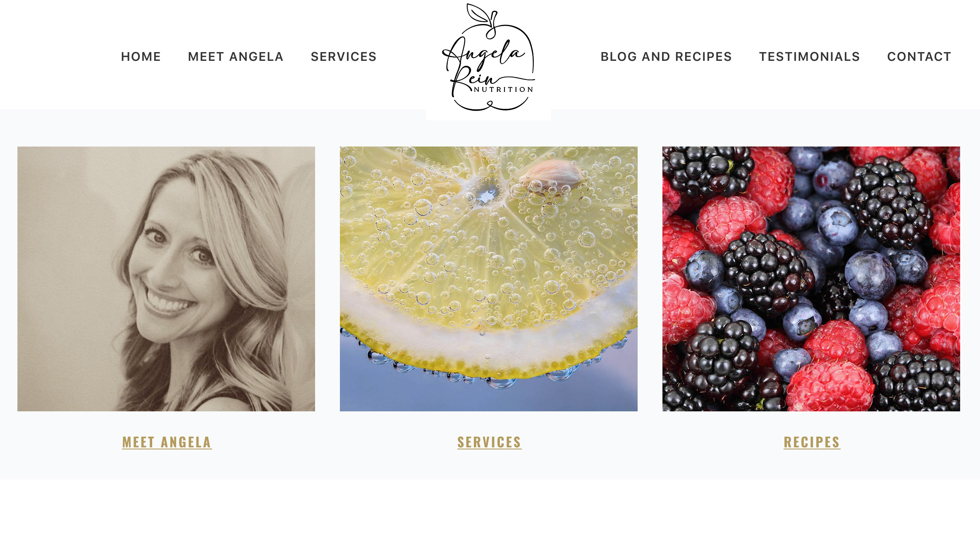The width and height of the screenshot is (980, 538).
Task: Click the lemon seed in the Services image
Action: coord(551,173)
